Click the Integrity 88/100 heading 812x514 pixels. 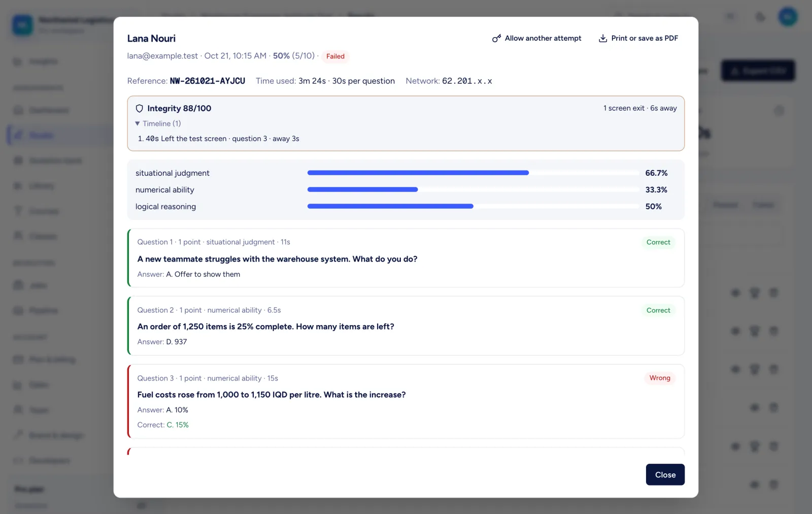click(x=179, y=108)
